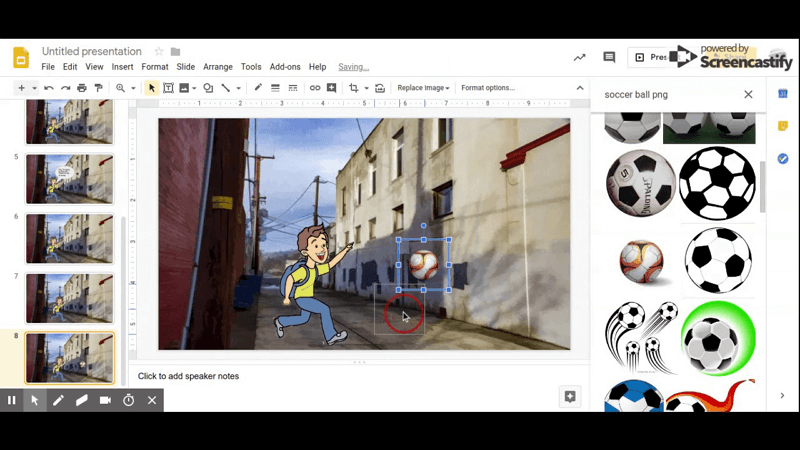The height and width of the screenshot is (450, 800).
Task: Pause the Screencastify recording
Action: (x=11, y=401)
